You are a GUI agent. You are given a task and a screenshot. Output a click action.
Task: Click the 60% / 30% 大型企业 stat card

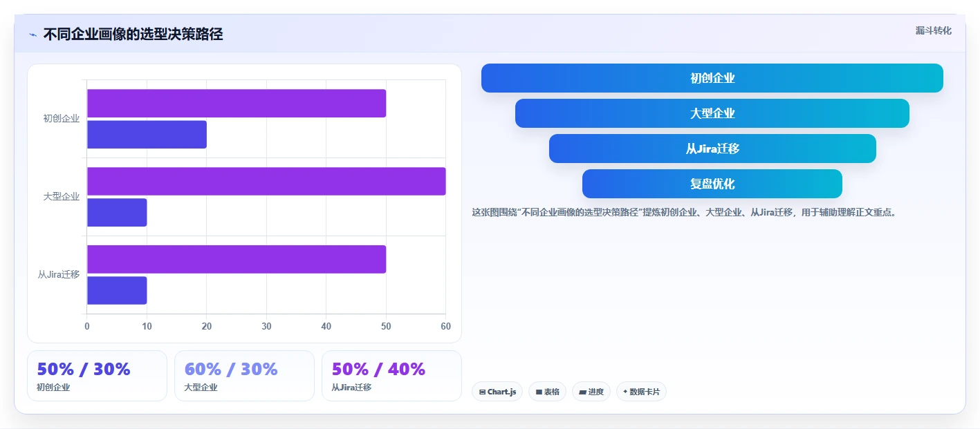(x=244, y=376)
